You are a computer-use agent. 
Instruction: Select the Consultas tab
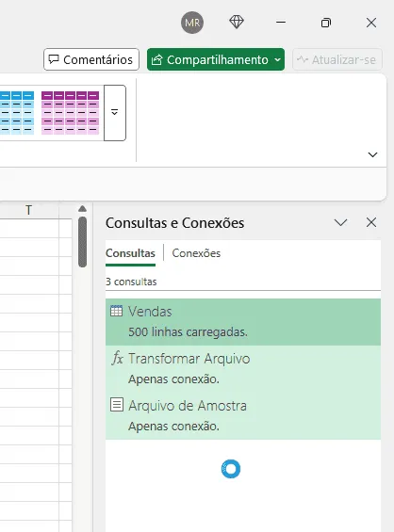pos(130,253)
